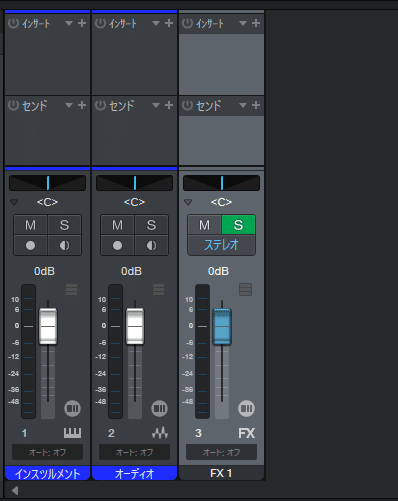This screenshot has height=501, width=398.
Task: Open channel editor icon on channel 2
Action: point(159,408)
